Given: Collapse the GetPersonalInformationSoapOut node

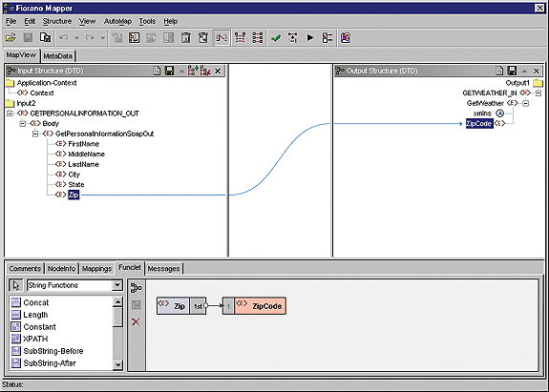Looking at the screenshot, I should pos(35,134).
